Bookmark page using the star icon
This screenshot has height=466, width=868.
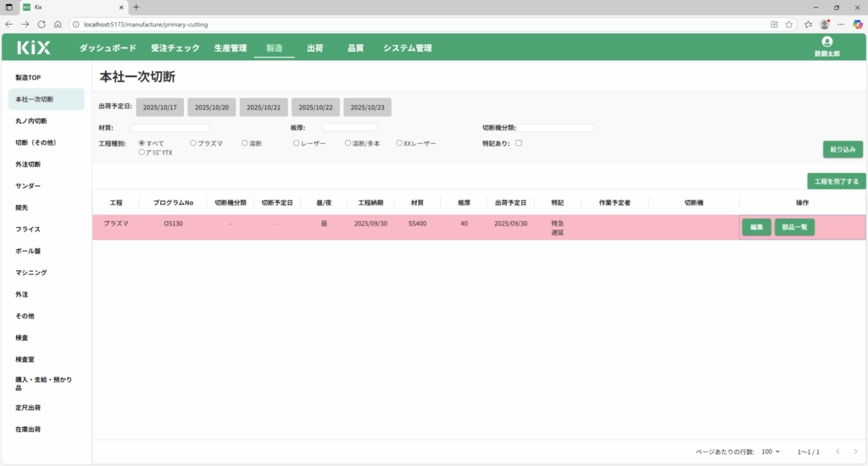coord(788,24)
